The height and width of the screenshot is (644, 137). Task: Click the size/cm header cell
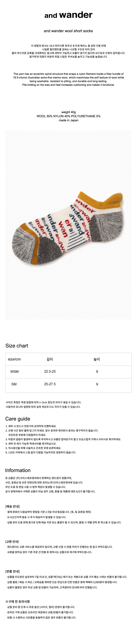pyautogui.click(x=14, y=359)
